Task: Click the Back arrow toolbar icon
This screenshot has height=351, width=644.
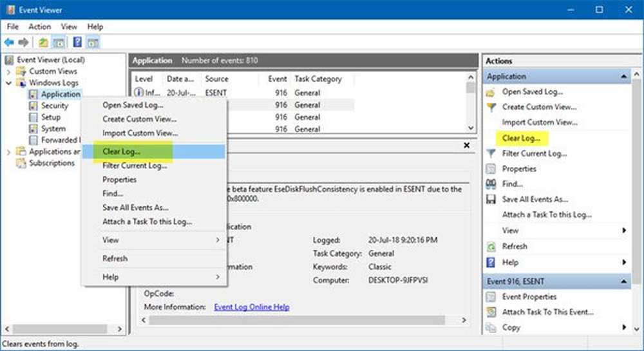Action: [9, 43]
